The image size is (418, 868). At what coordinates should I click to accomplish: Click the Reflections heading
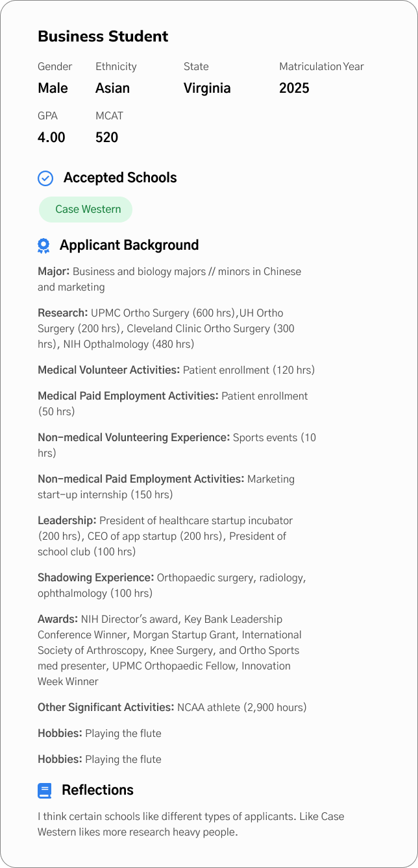[97, 790]
